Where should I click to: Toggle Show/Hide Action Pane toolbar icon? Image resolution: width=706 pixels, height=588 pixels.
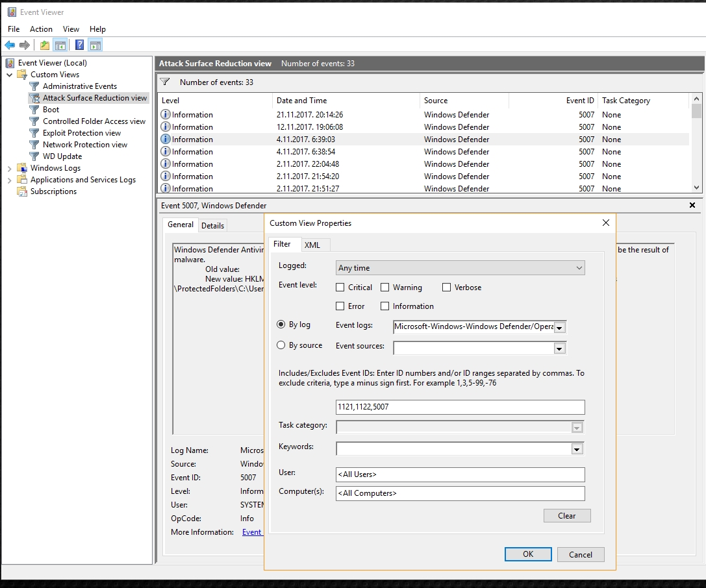tap(95, 45)
